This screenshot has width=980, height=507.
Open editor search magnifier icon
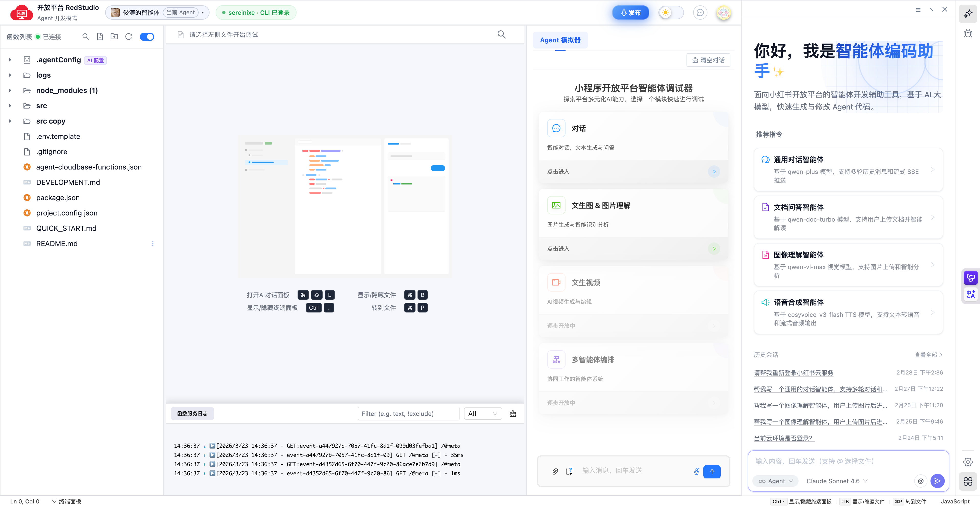(x=501, y=35)
